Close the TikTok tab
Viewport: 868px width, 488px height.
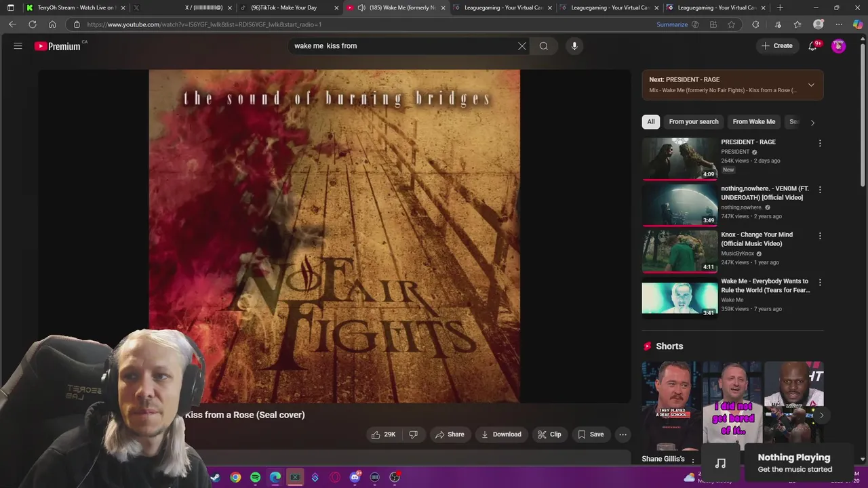click(336, 7)
